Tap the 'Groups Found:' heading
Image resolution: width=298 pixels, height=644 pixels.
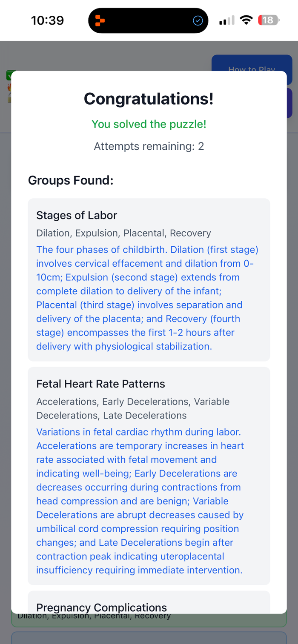[x=71, y=180]
